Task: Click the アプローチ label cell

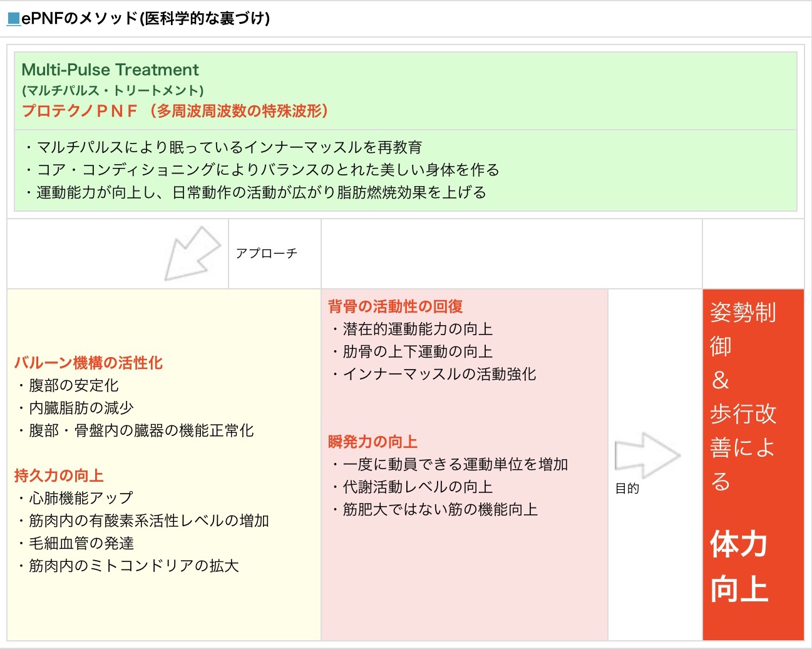Action: 267,253
